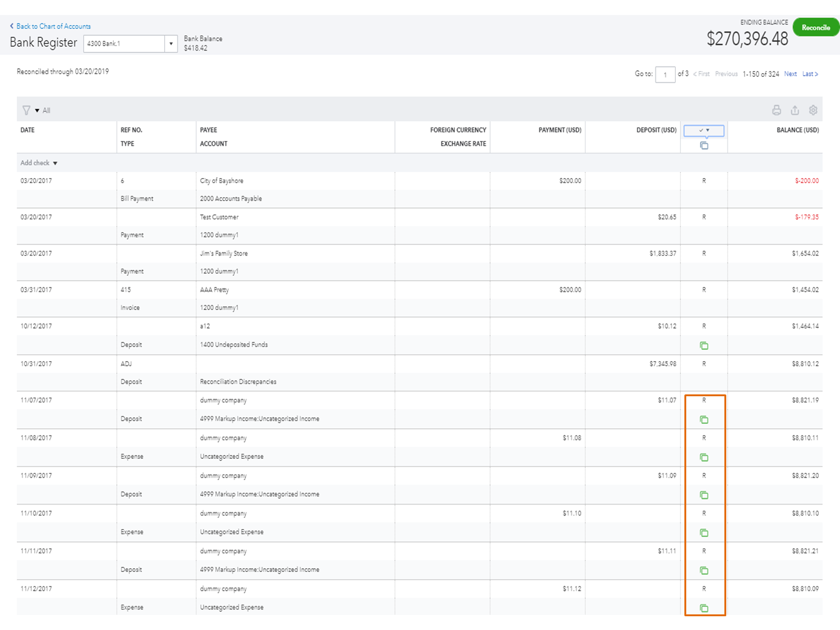Open the transaction filter funnel icon
The height and width of the screenshot is (630, 840).
[25, 109]
